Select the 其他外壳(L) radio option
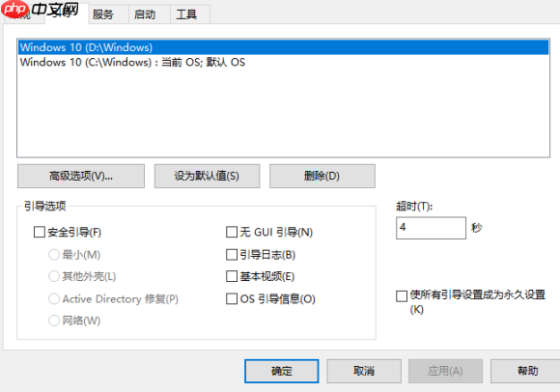560x392 pixels. [x=54, y=276]
